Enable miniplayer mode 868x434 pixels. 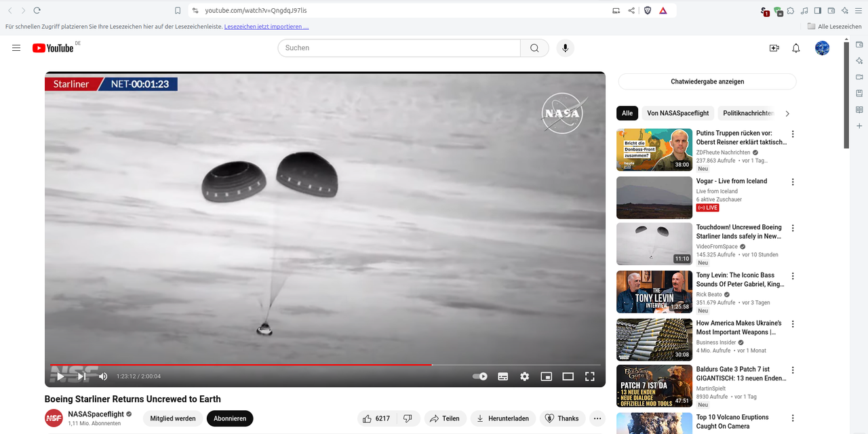546,376
